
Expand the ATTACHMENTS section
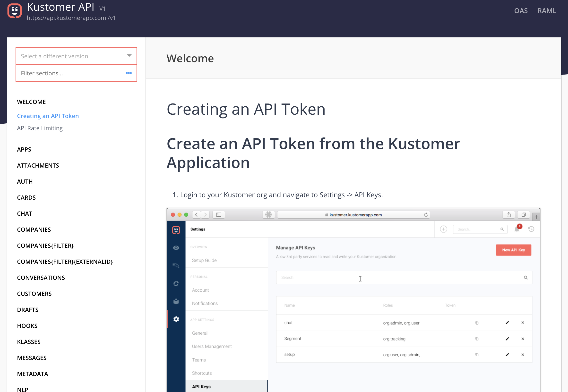pos(38,166)
